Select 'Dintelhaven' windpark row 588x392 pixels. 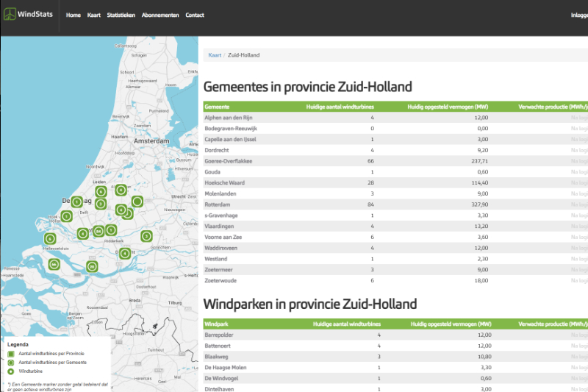click(219, 389)
